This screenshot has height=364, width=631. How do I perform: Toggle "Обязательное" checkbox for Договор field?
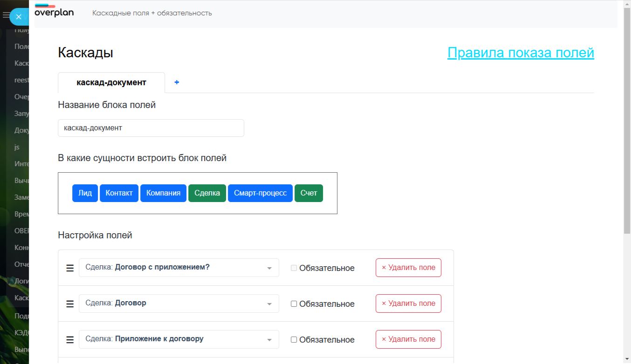click(x=294, y=304)
